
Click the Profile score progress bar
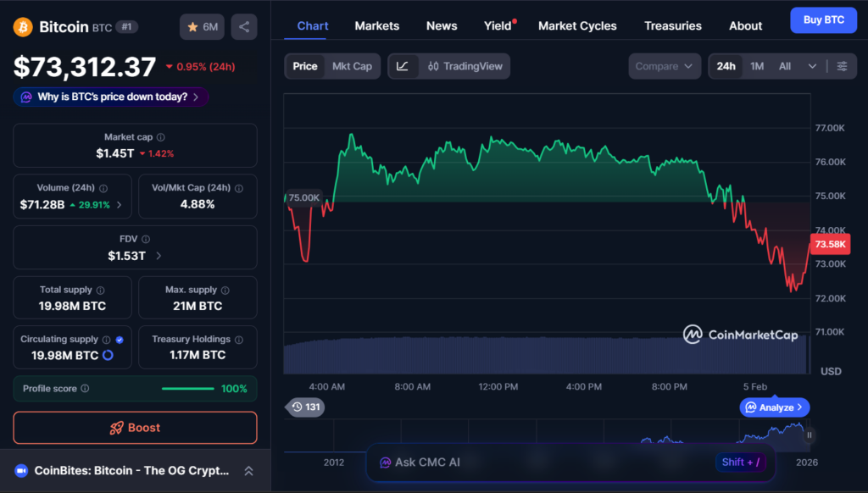187,389
